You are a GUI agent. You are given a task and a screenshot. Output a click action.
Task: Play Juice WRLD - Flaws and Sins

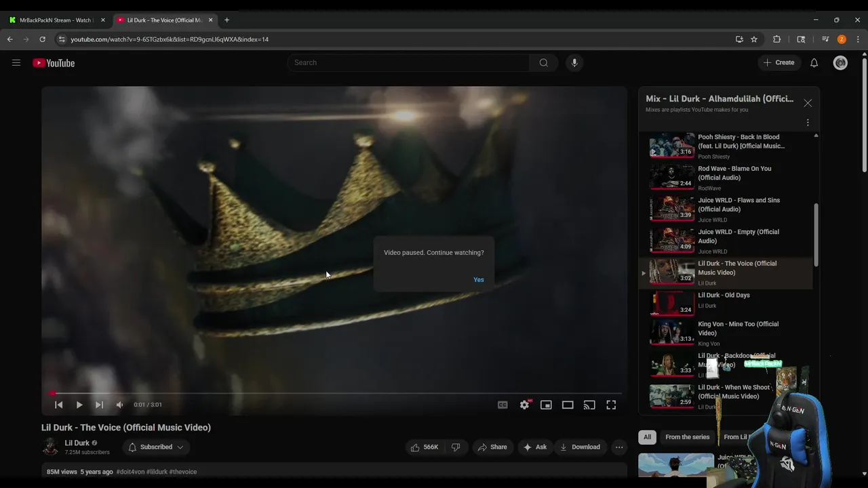(726, 209)
